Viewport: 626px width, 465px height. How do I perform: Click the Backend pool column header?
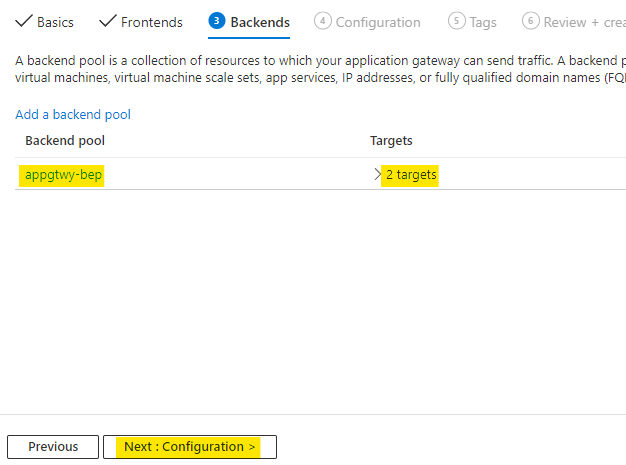(x=65, y=141)
